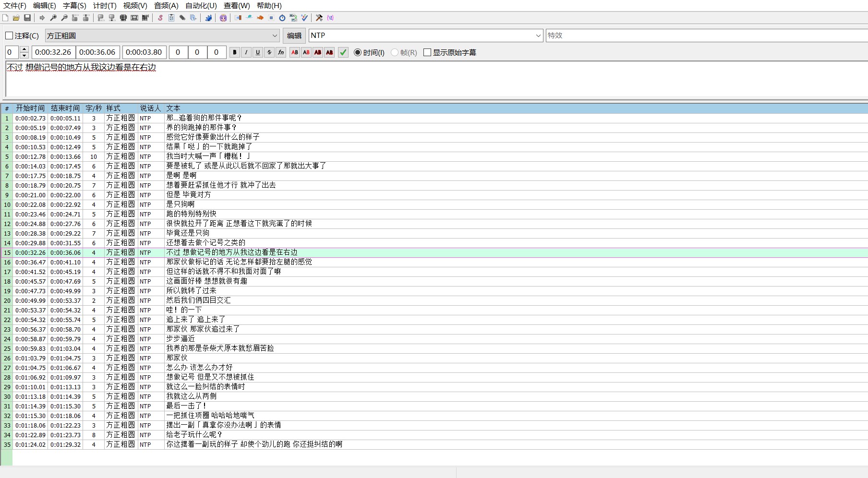Open the 帮助(H) menu
The height and width of the screenshot is (478, 868).
269,6
